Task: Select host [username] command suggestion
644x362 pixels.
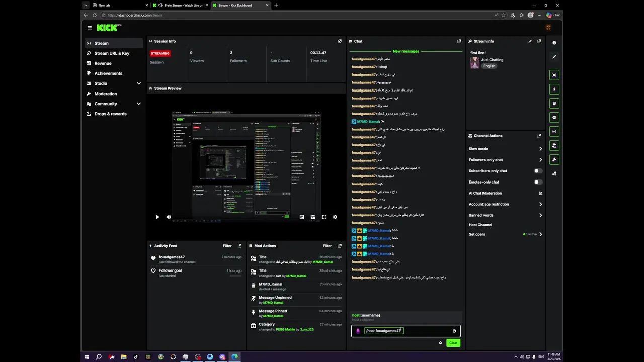Action: [x=406, y=317]
